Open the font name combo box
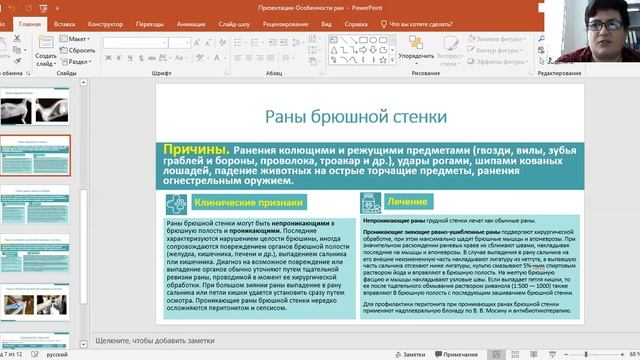This screenshot has width=640, height=360. click(136, 42)
